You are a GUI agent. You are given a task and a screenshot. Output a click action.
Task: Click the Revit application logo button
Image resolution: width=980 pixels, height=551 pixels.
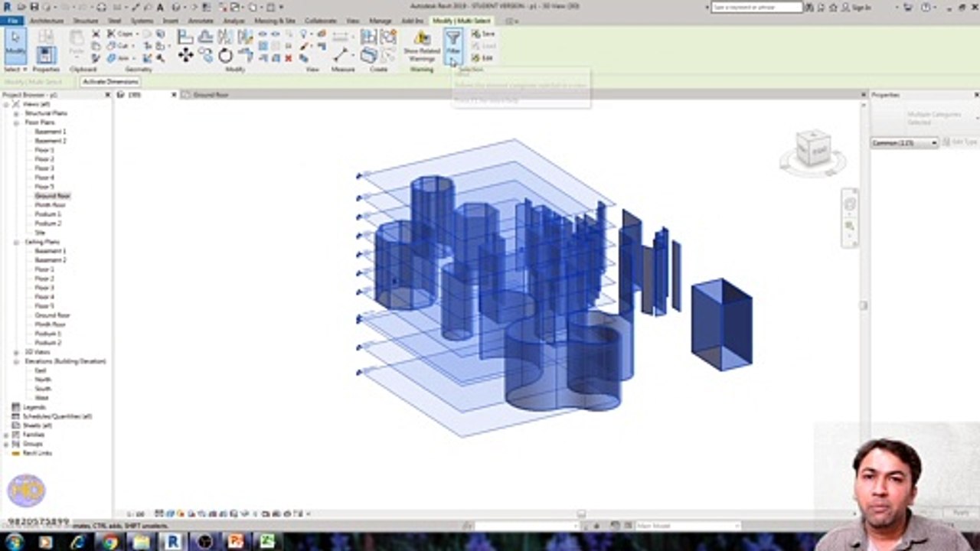(7, 7)
